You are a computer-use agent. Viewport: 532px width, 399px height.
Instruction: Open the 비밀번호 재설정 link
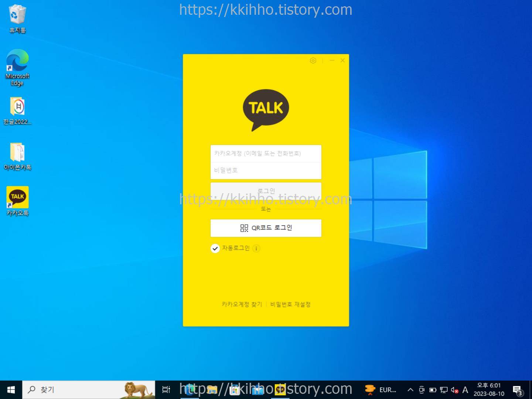click(x=290, y=304)
